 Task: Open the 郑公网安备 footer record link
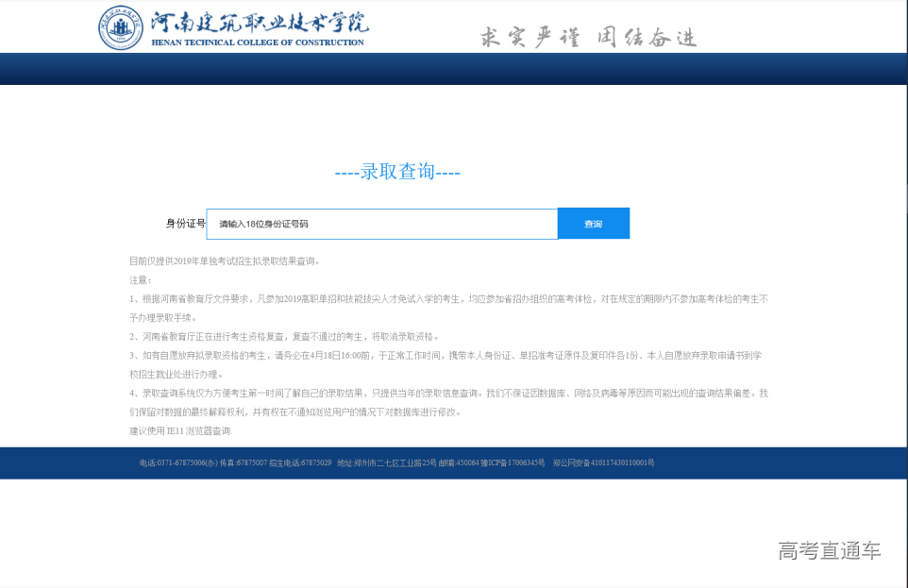(x=604, y=463)
